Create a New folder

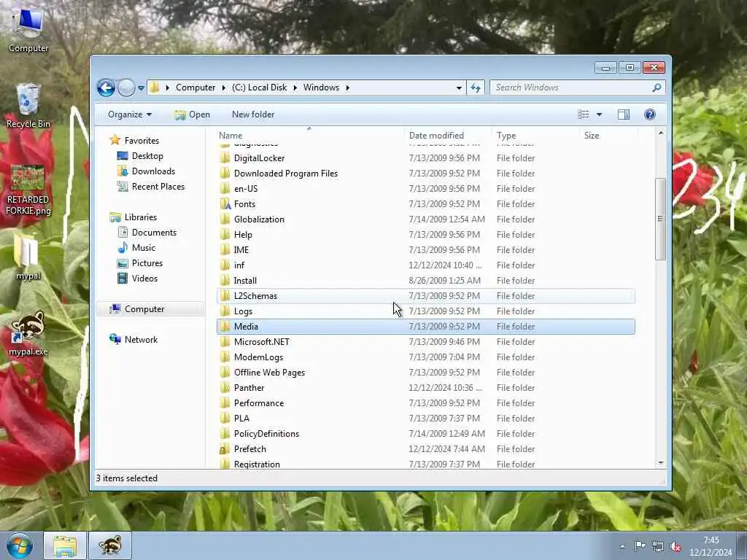point(253,114)
